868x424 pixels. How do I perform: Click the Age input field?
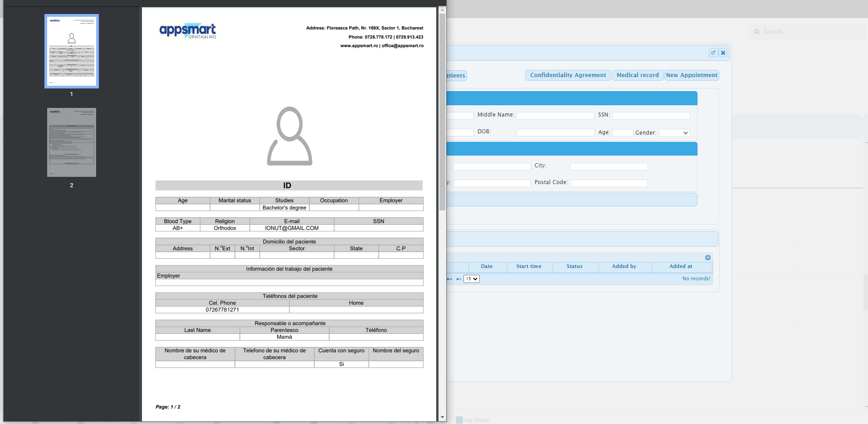coord(623,133)
